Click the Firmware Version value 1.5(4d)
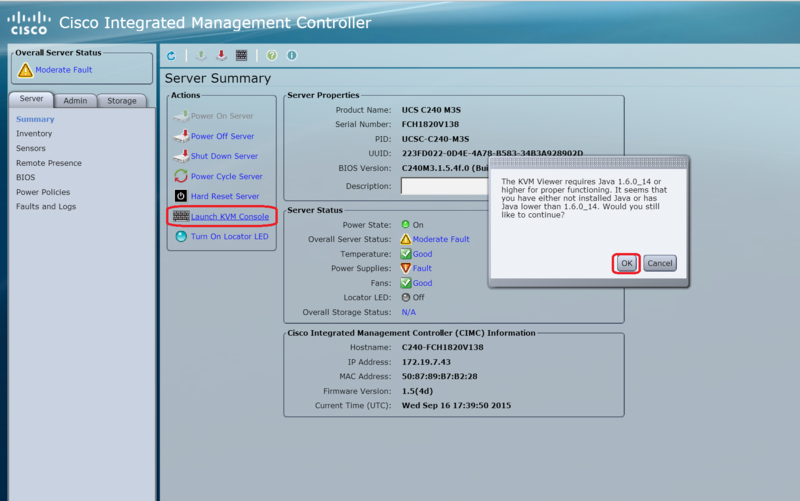This screenshot has height=501, width=800. coord(417,391)
